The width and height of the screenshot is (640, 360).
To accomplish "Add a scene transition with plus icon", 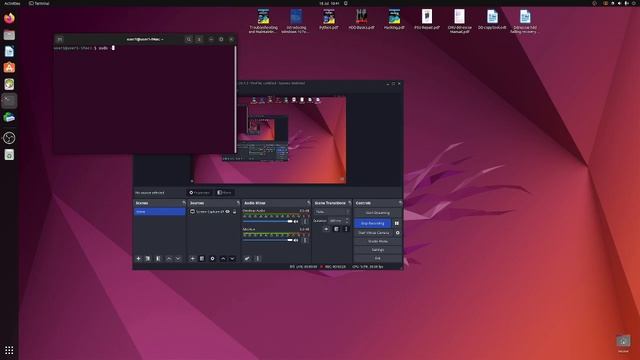I will 326,229.
